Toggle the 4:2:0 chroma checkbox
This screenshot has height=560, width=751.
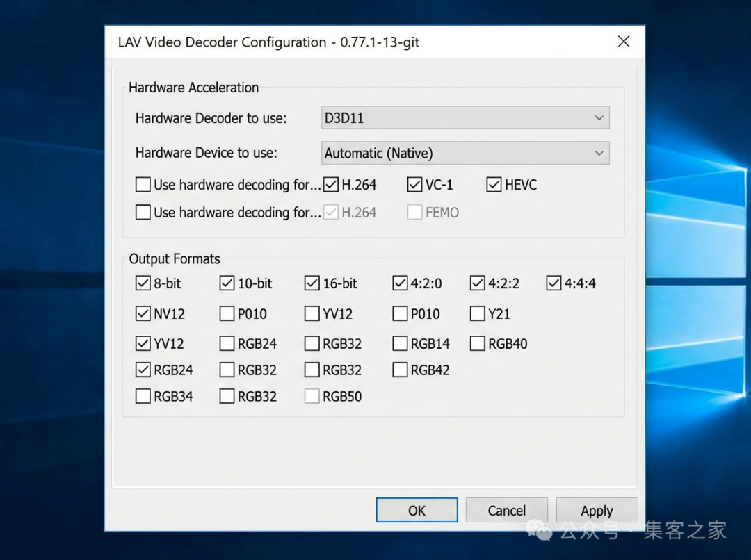400,283
